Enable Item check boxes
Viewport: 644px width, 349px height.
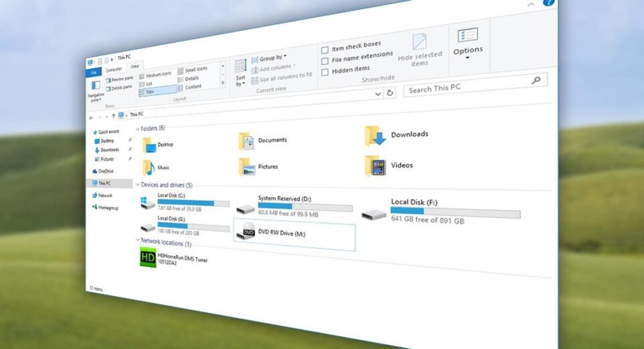[325, 50]
